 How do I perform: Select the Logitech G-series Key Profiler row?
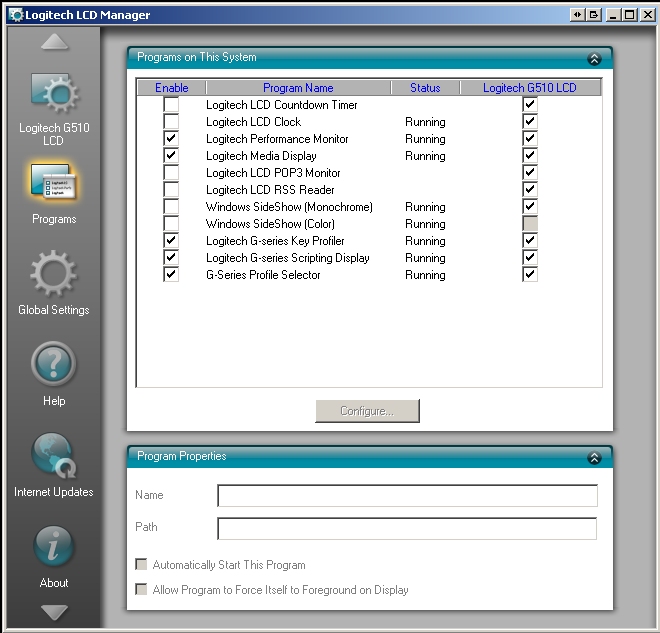369,240
